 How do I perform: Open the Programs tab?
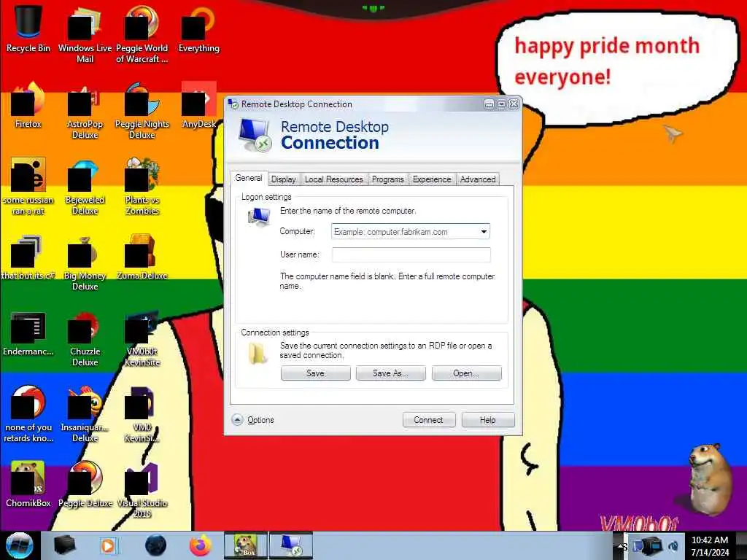pyautogui.click(x=388, y=179)
